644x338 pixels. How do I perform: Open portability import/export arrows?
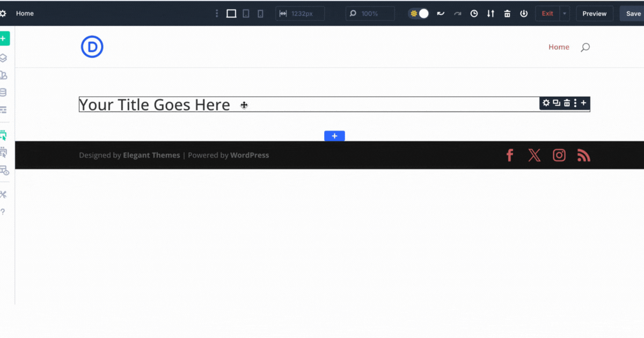(x=491, y=13)
